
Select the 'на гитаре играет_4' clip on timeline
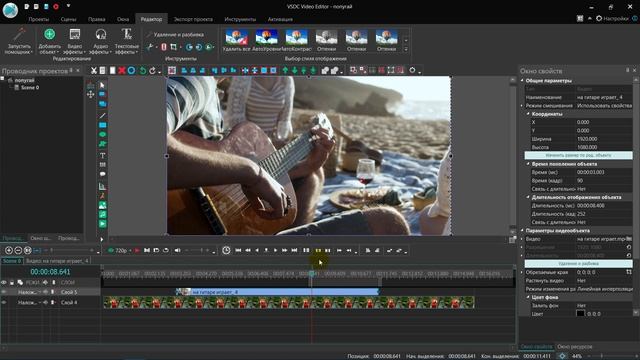pyautogui.click(x=278, y=292)
